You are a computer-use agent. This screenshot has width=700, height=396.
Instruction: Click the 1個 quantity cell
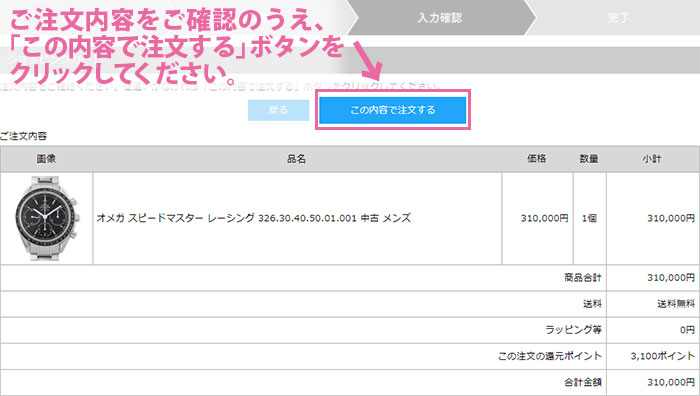(589, 218)
